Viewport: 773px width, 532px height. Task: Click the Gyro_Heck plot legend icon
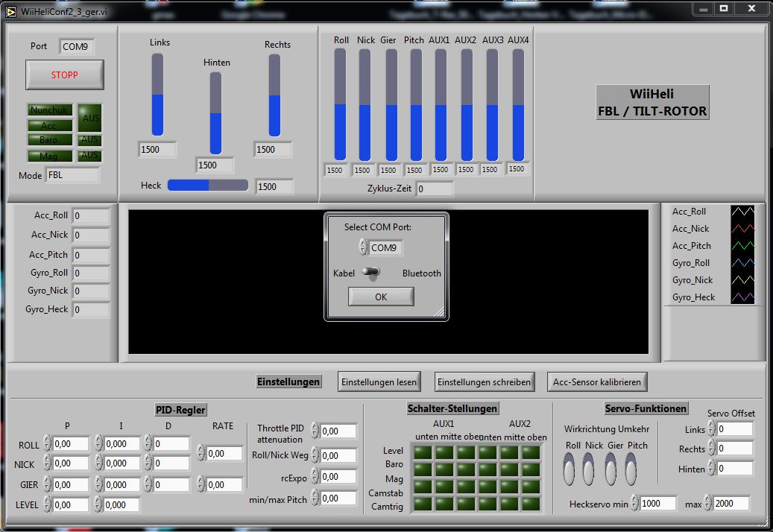[742, 297]
